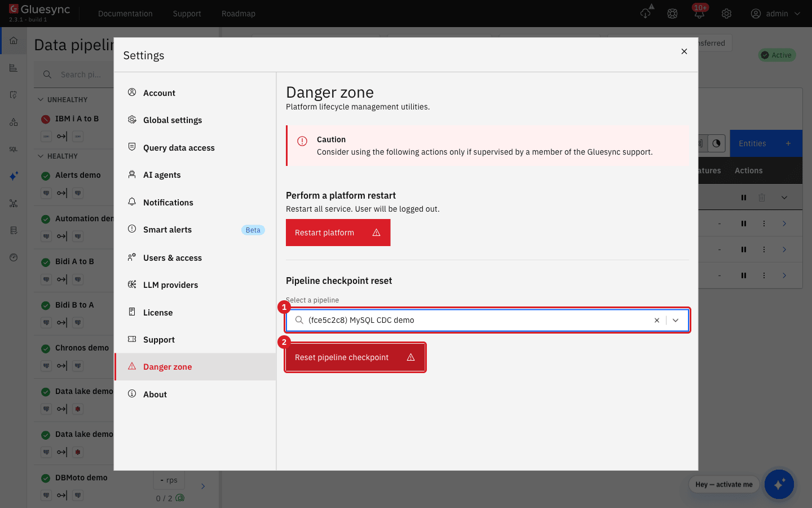This screenshot has height=508, width=812.
Task: Select the IBM i A to B pipeline
Action: click(77, 119)
